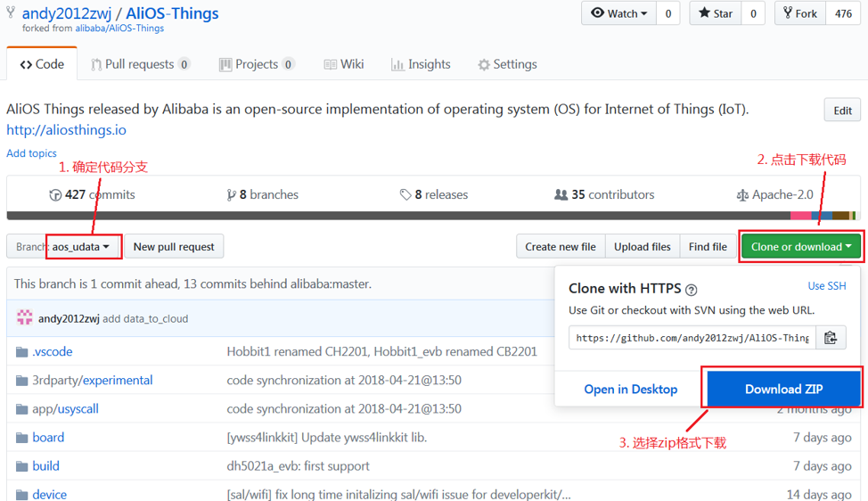Viewport: 868px width, 501px height.
Task: Click the New pull request button
Action: click(174, 246)
